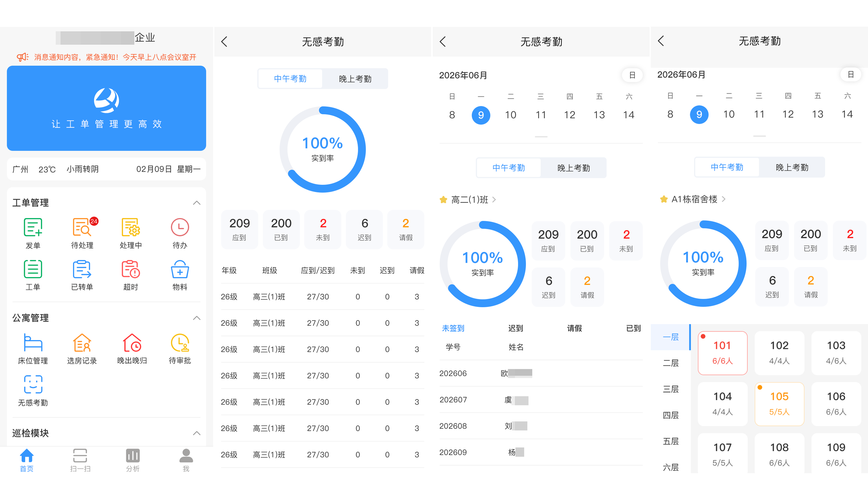Select date 10 in class screen calendar
Image resolution: width=868 pixels, height=498 pixels.
pos(511,115)
